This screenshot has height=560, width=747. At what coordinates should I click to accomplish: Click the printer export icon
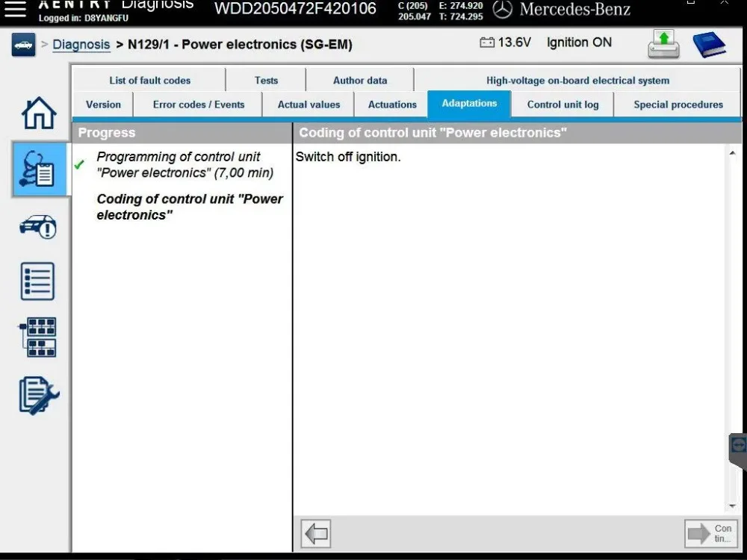click(x=663, y=44)
